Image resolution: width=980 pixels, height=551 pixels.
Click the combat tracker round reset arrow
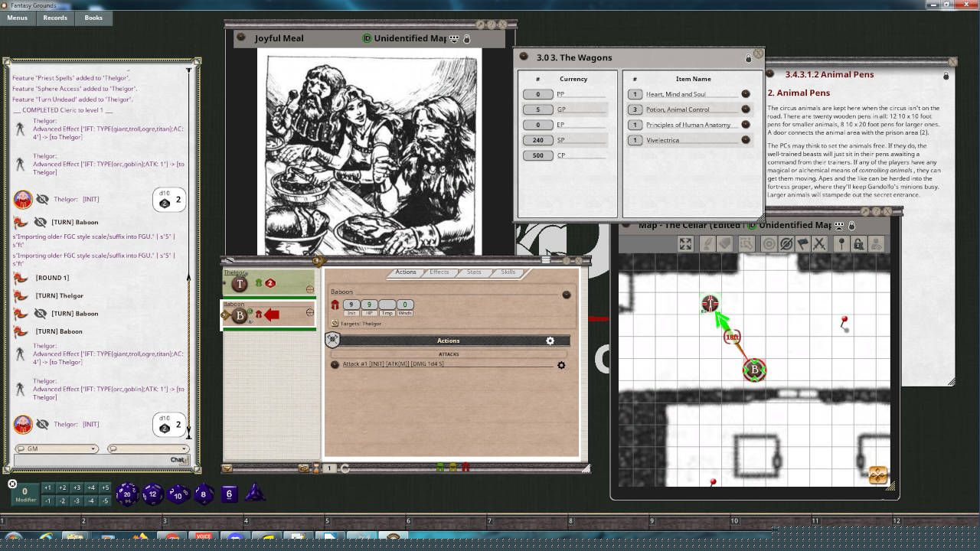click(x=345, y=468)
